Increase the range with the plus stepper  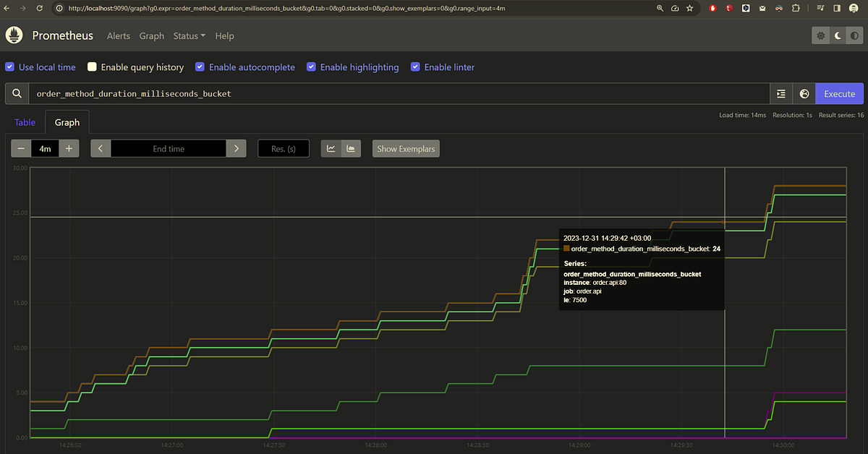click(68, 148)
